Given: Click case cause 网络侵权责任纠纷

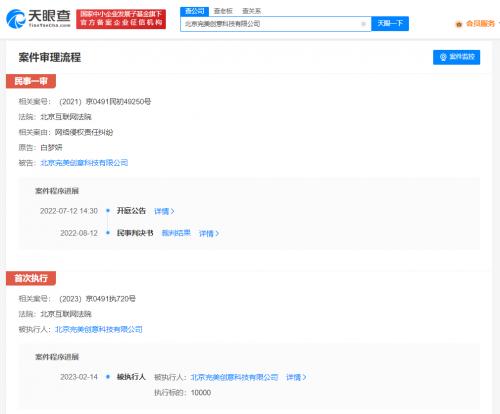Looking at the screenshot, I should tap(84, 132).
